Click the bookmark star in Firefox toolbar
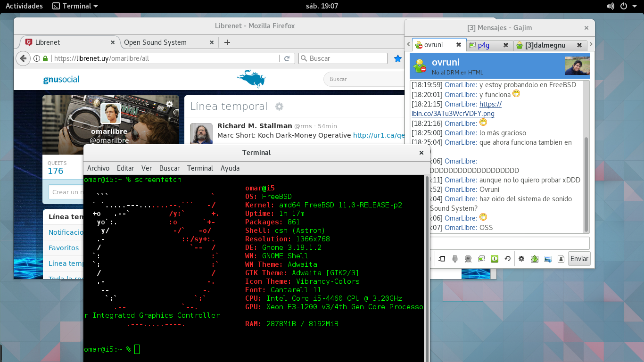 click(x=398, y=58)
